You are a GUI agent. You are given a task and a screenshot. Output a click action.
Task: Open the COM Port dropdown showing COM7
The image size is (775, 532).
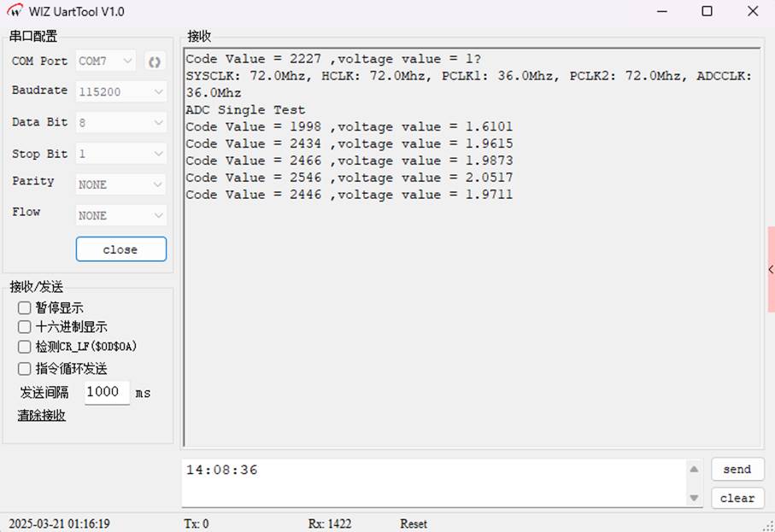click(x=105, y=61)
